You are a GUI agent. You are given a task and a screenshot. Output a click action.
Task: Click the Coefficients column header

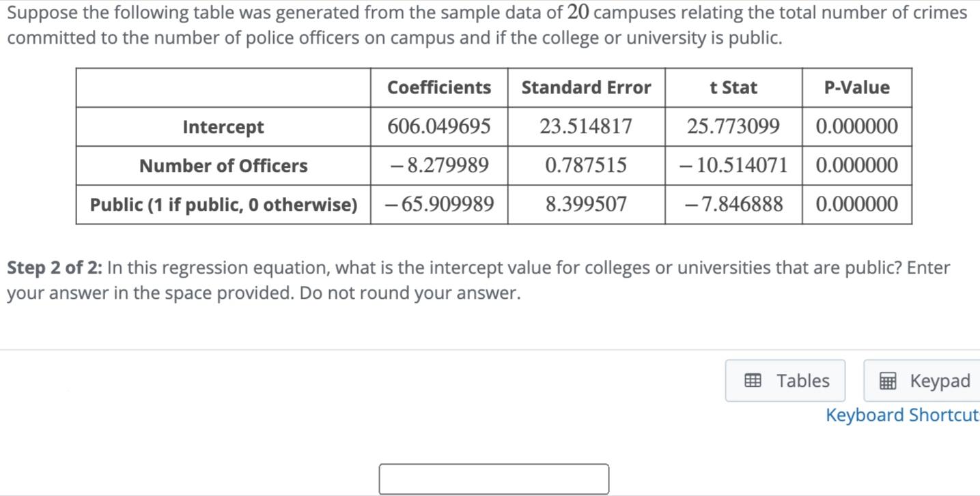439,87
